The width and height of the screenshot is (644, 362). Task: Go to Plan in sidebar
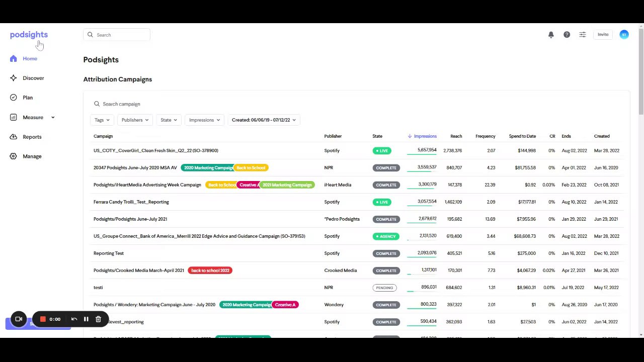28,98
